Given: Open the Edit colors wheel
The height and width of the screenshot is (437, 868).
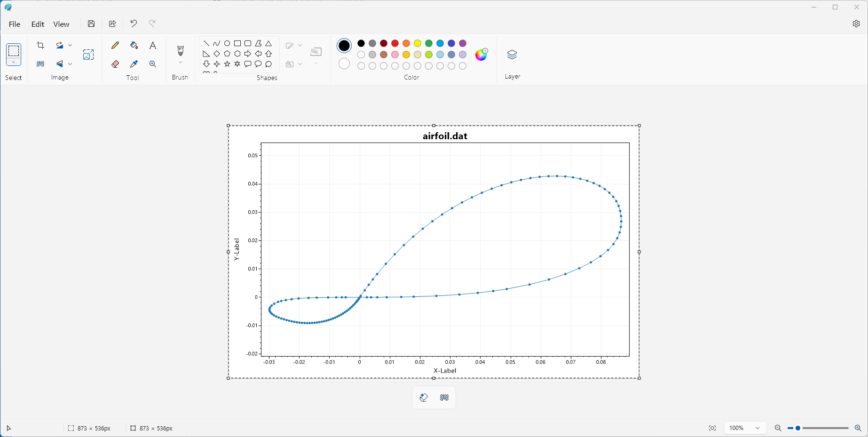Looking at the screenshot, I should point(481,55).
